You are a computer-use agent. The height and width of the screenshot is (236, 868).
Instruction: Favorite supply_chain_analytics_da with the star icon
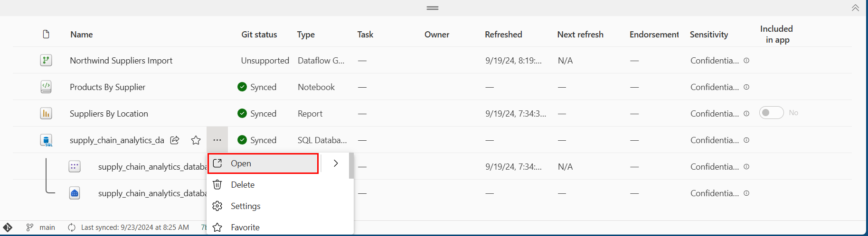click(196, 140)
